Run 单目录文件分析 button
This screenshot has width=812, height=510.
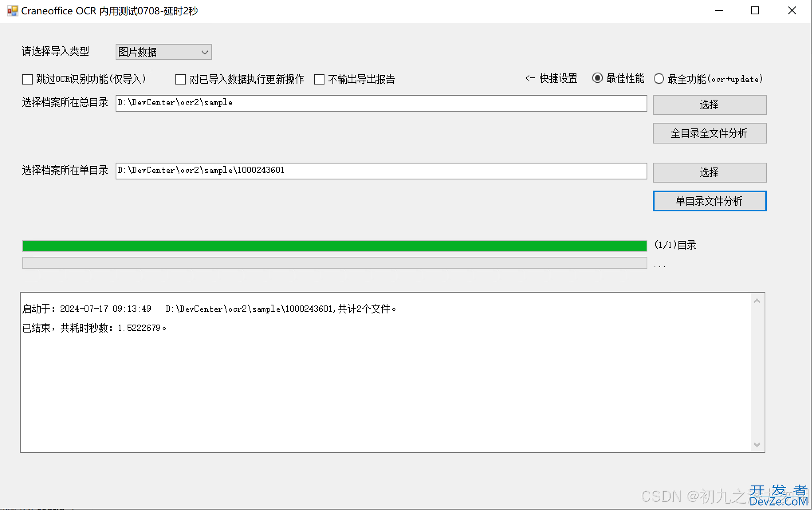click(x=710, y=201)
